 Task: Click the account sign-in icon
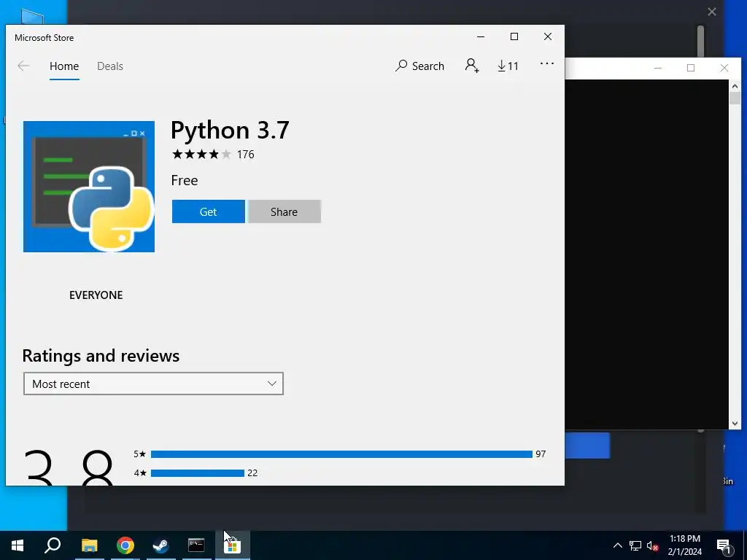(472, 66)
